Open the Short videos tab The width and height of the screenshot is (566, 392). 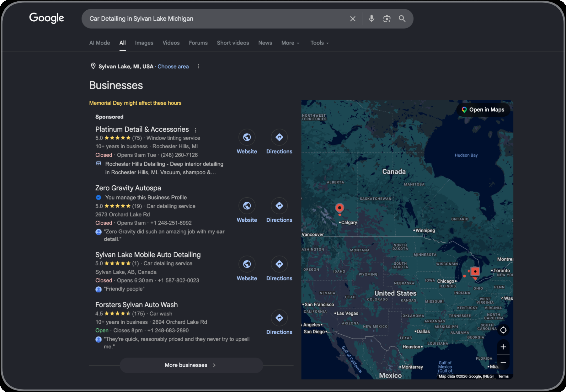point(233,43)
